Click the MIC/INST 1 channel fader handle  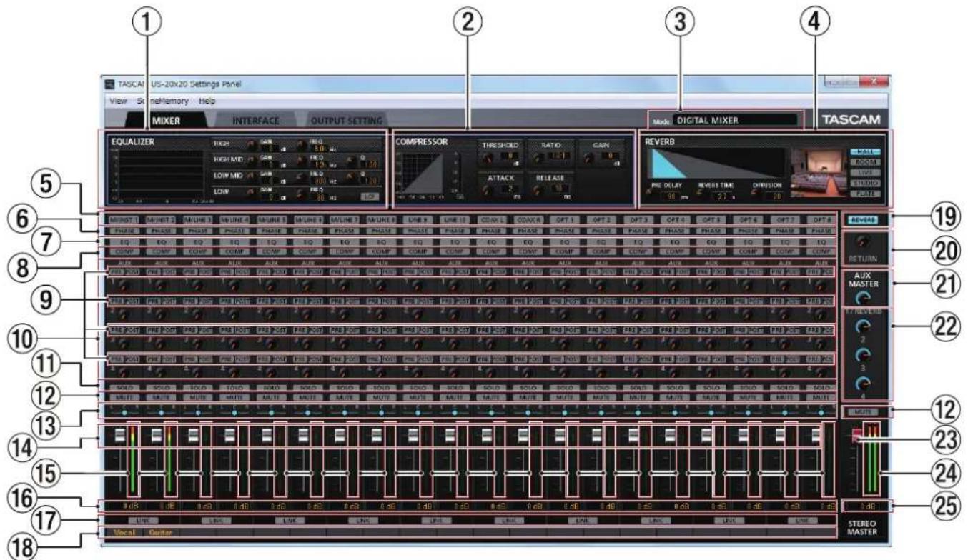120,435
